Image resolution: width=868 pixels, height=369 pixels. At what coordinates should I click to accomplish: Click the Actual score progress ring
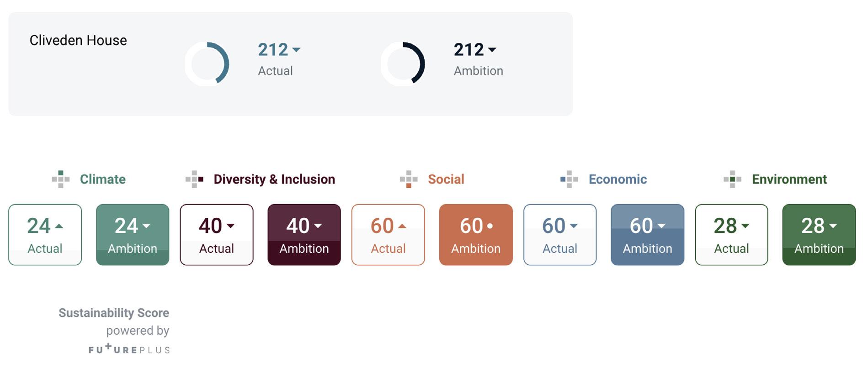(207, 64)
